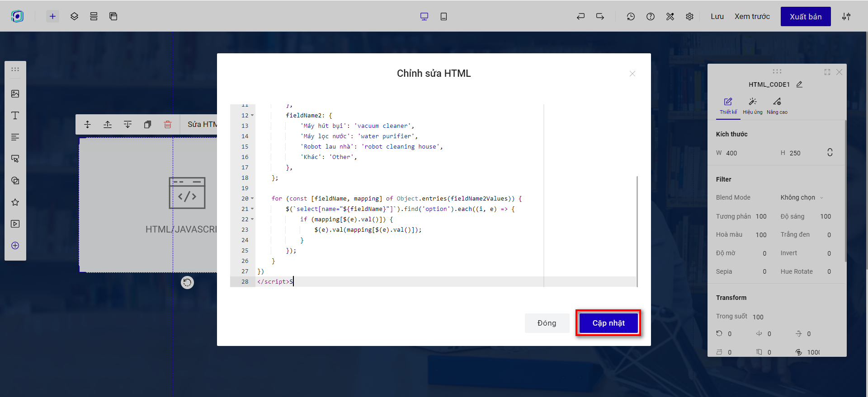Switch to mobile view icon
Image resolution: width=868 pixels, height=397 pixels.
[x=443, y=17]
